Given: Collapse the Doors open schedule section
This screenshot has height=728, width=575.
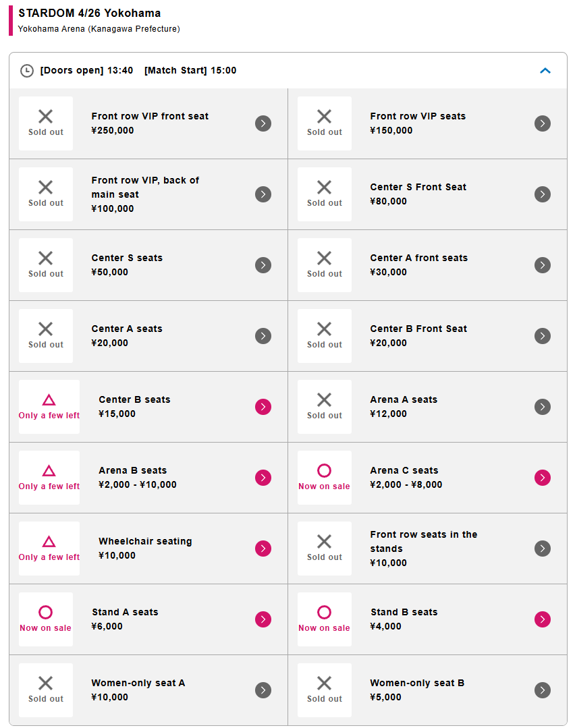Looking at the screenshot, I should [x=545, y=70].
